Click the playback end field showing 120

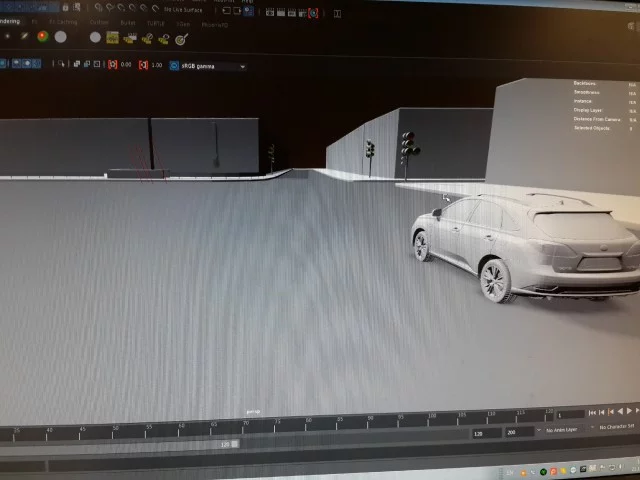[487, 433]
